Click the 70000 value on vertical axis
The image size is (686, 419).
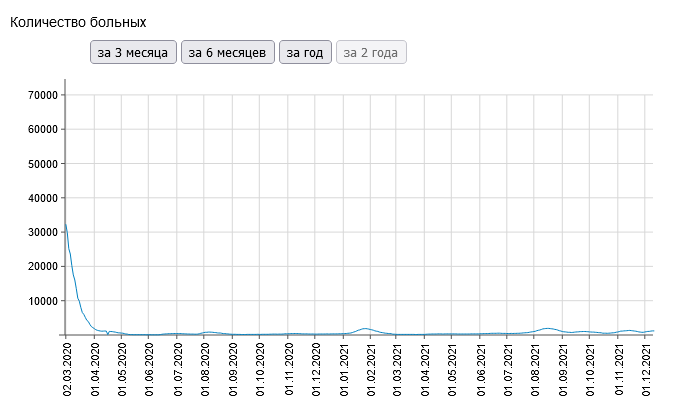point(43,95)
